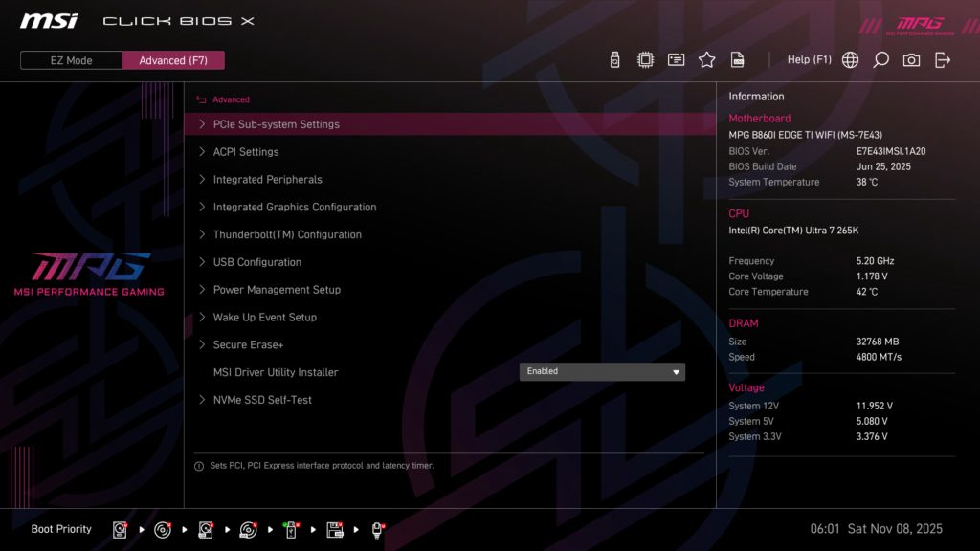The image size is (980, 551).
Task: Open the BIOS change log document icon
Action: [737, 59]
